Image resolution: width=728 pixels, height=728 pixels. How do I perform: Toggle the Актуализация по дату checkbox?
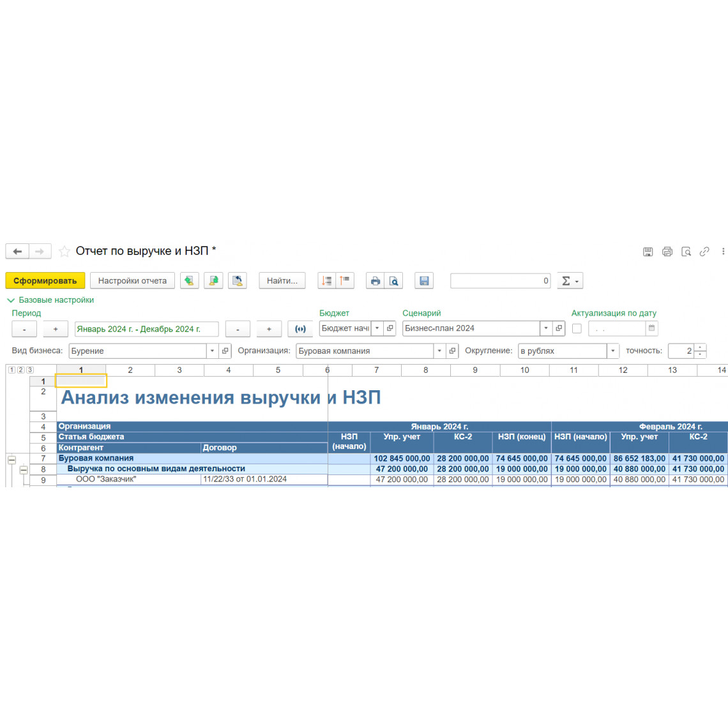tap(577, 328)
